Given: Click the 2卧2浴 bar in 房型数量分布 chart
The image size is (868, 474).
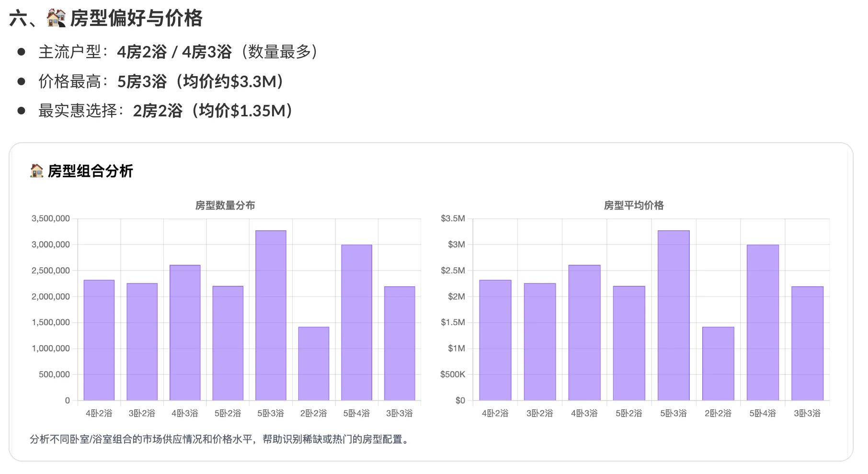Looking at the screenshot, I should [x=314, y=364].
